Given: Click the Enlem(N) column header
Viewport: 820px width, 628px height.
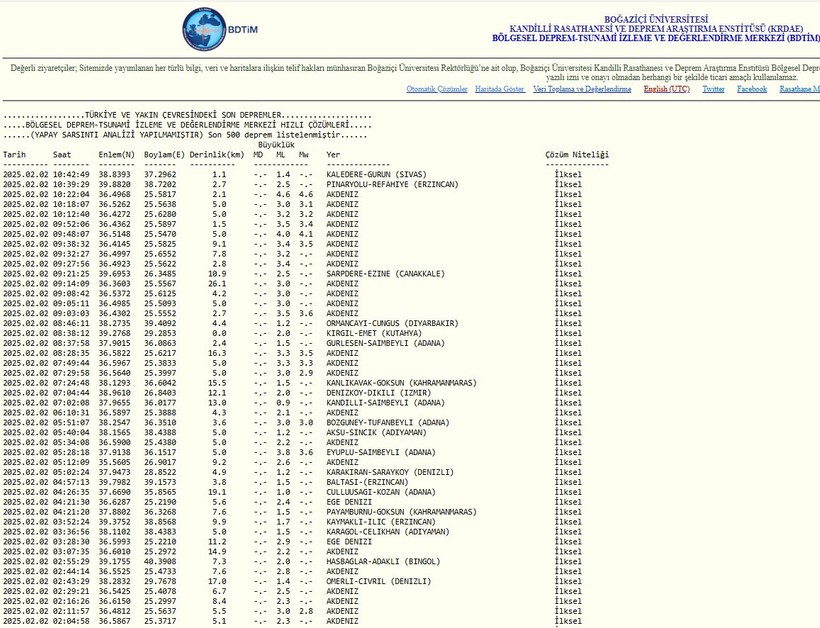Looking at the screenshot, I should [117, 155].
